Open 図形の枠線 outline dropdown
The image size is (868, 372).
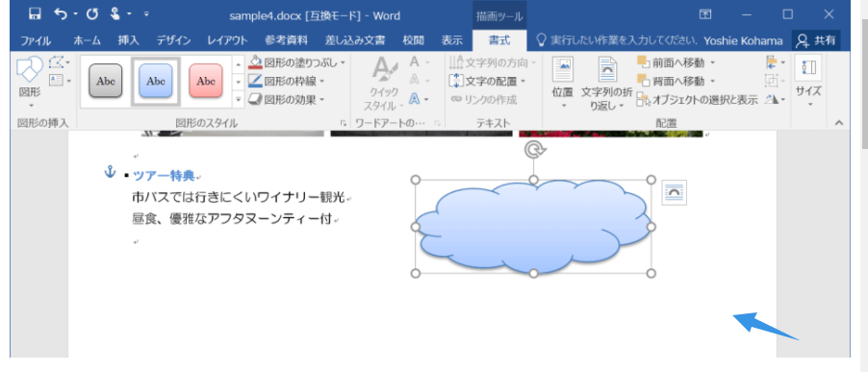pos(286,82)
